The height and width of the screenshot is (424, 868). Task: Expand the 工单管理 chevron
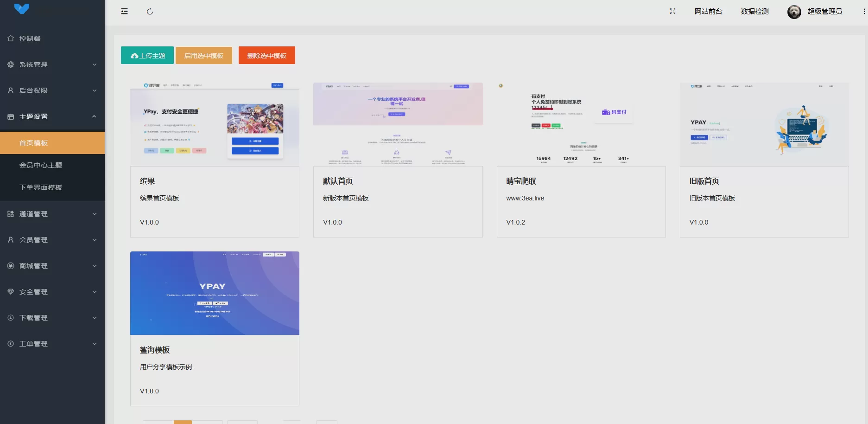click(95, 344)
